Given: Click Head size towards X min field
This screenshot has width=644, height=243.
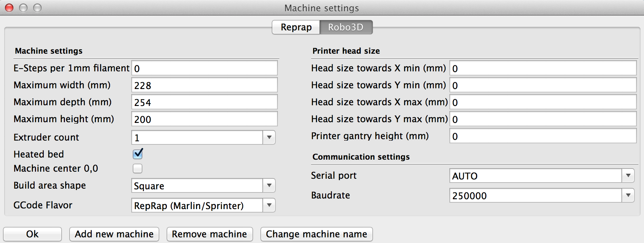Looking at the screenshot, I should tap(543, 68).
